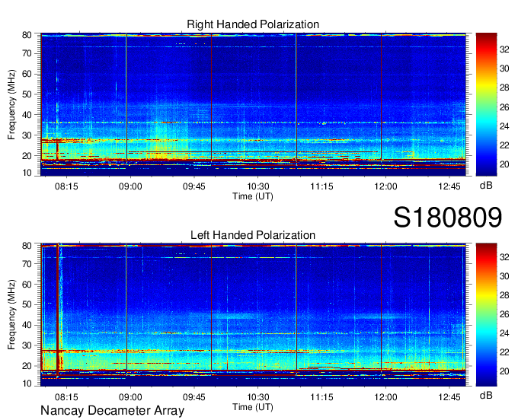Click the Right Handed Polarization spectrogram image
This screenshot has width=518, height=420.
pyautogui.click(x=253, y=104)
